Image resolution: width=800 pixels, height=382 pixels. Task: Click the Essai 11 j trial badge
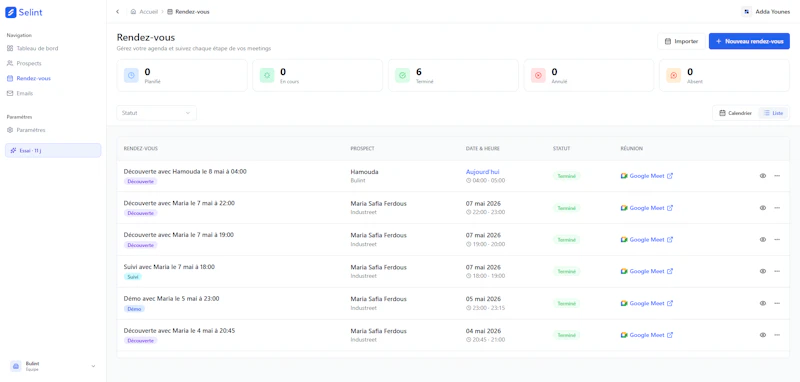[x=53, y=150]
